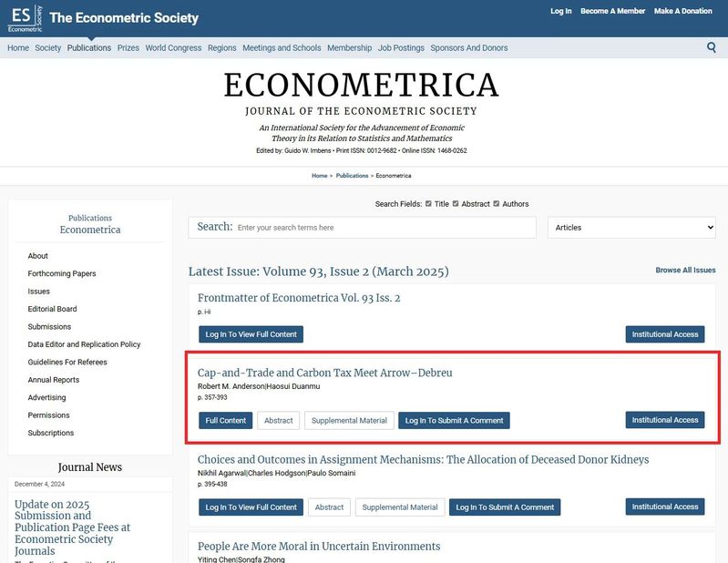Select Publications in the navigation bar

[89, 47]
